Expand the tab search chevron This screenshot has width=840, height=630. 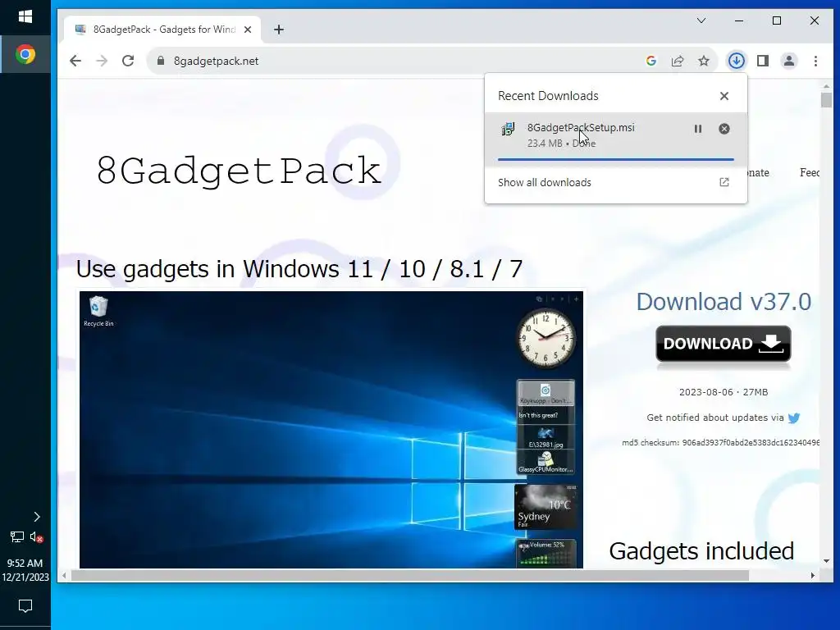pos(701,21)
